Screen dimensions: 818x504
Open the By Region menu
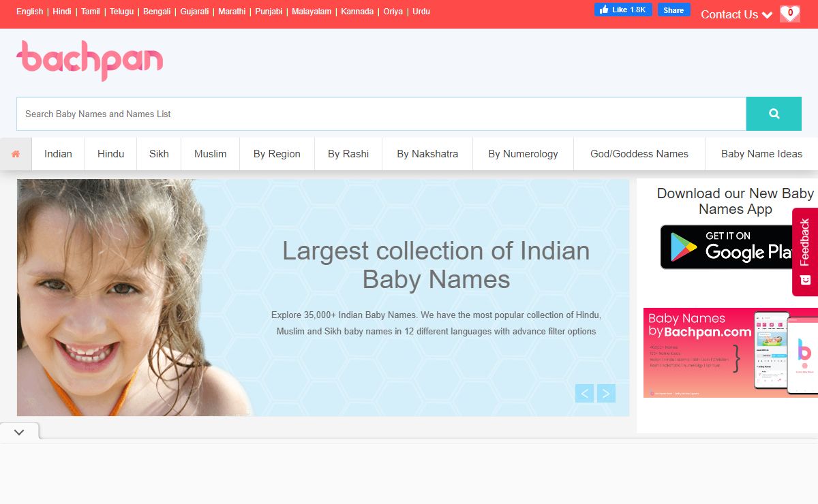(277, 154)
